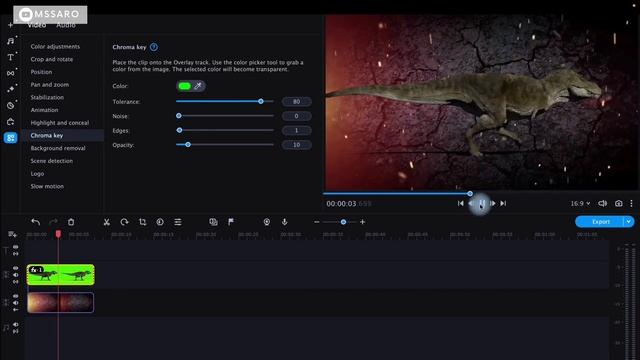This screenshot has height=360, width=640.
Task: Hide the main video track with its eye
Action: pos(16,296)
